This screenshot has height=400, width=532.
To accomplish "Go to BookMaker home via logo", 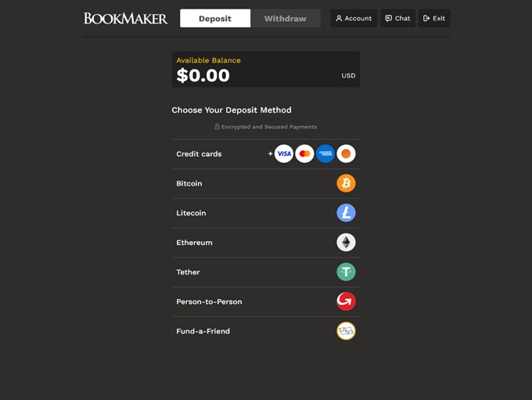I will (x=126, y=19).
